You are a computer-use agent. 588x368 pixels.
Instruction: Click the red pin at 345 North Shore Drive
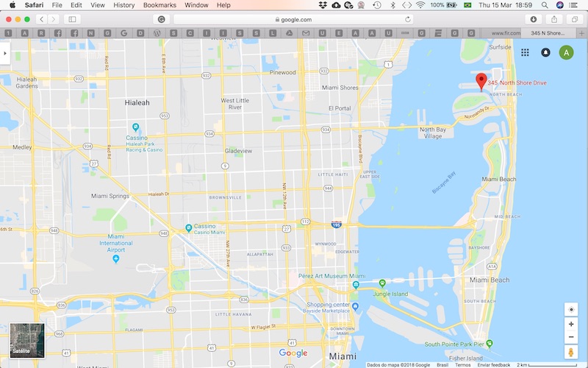point(482,80)
